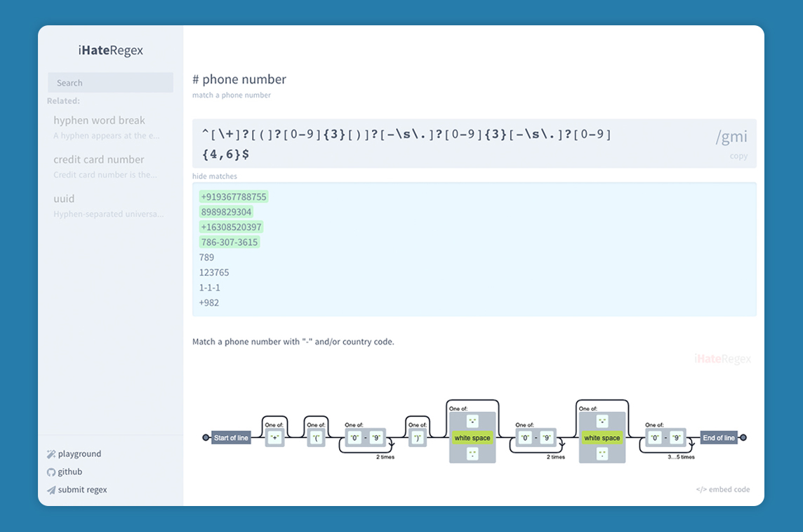Viewport: 803px width, 532px height.
Task: Click the unmatched line 1-1-1
Action: point(209,288)
